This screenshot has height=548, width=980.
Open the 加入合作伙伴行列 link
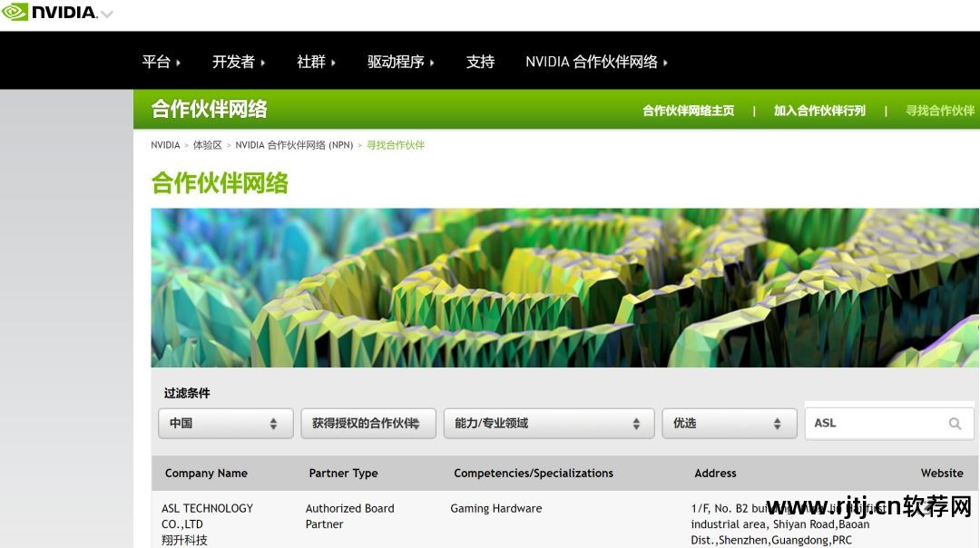819,111
